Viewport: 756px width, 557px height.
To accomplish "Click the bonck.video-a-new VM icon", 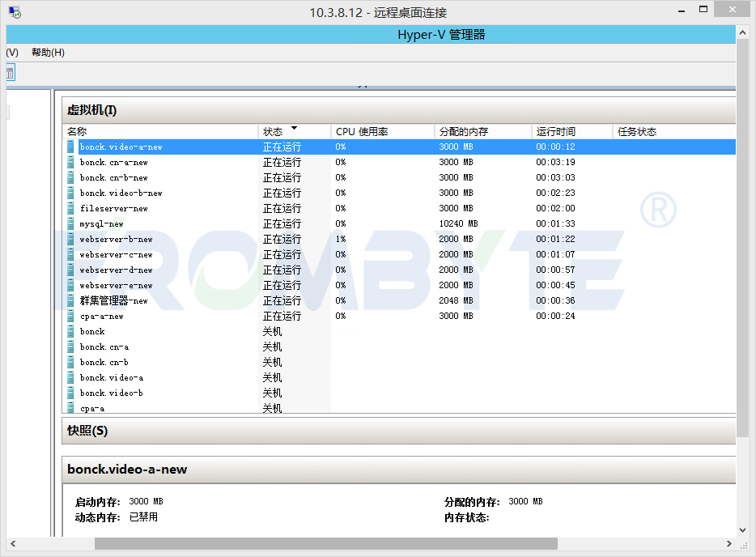I will tap(70, 147).
